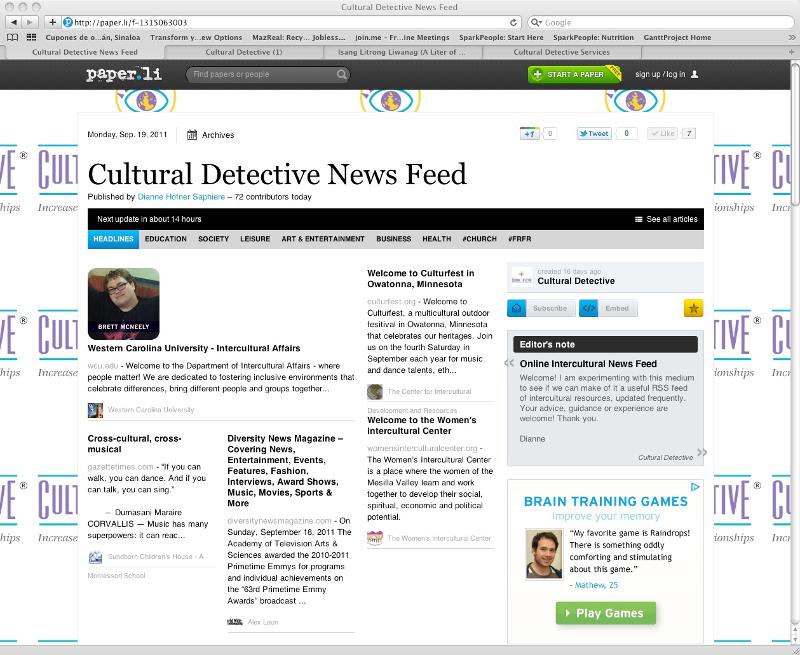
Task: Click the Subscribe envelope icon
Action: (x=516, y=308)
